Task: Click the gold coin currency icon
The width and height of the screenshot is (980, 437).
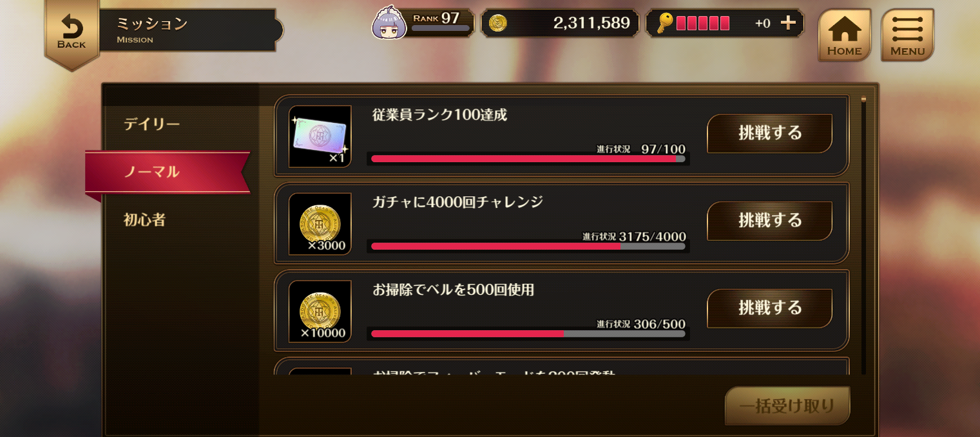Action: coord(498,23)
